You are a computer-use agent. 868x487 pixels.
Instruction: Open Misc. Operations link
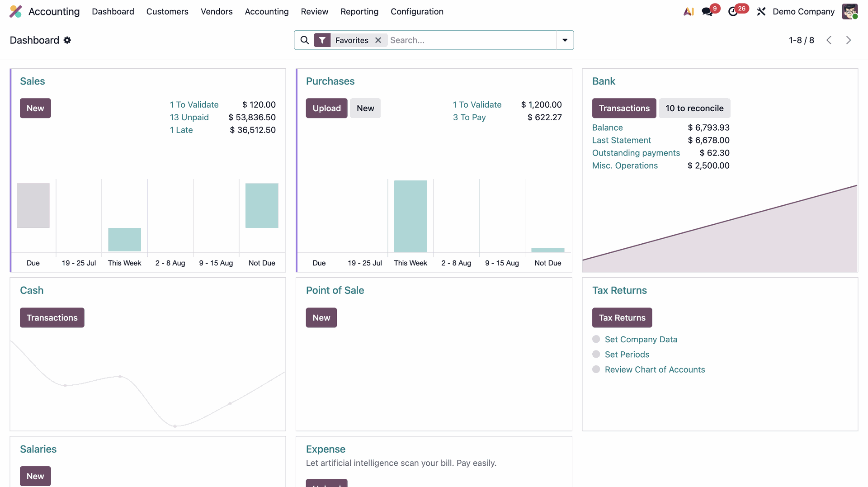tap(625, 165)
